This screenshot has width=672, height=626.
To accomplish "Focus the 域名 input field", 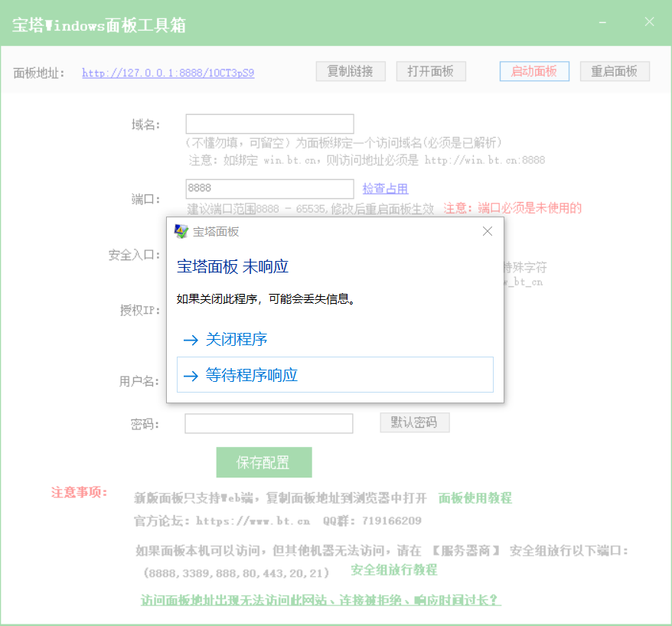I will pyautogui.click(x=269, y=124).
